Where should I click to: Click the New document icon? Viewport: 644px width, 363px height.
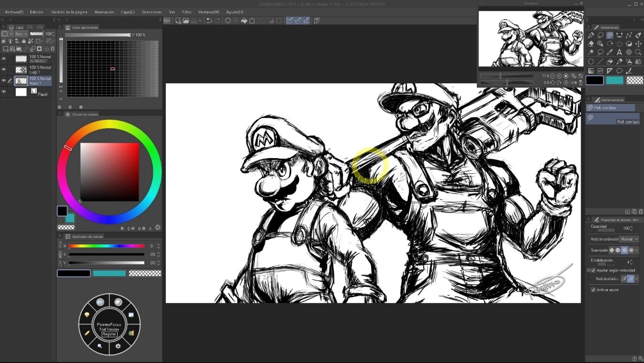[178, 20]
